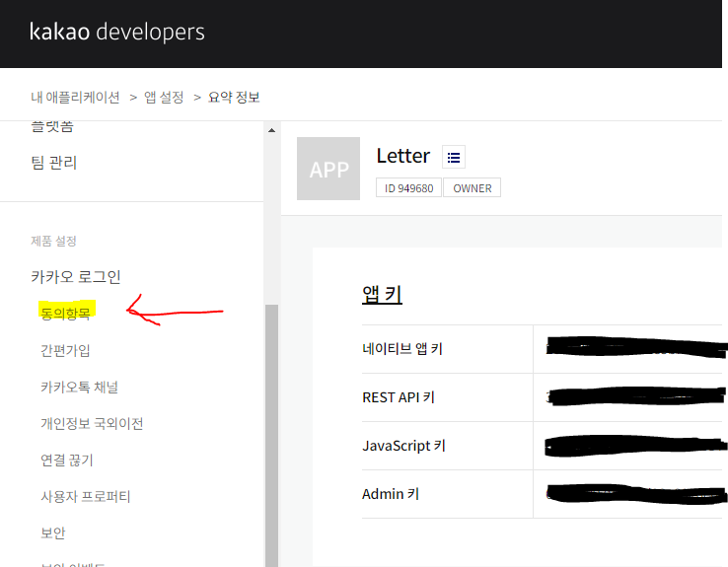
Task: Select the REST API 키 row label
Action: point(399,397)
